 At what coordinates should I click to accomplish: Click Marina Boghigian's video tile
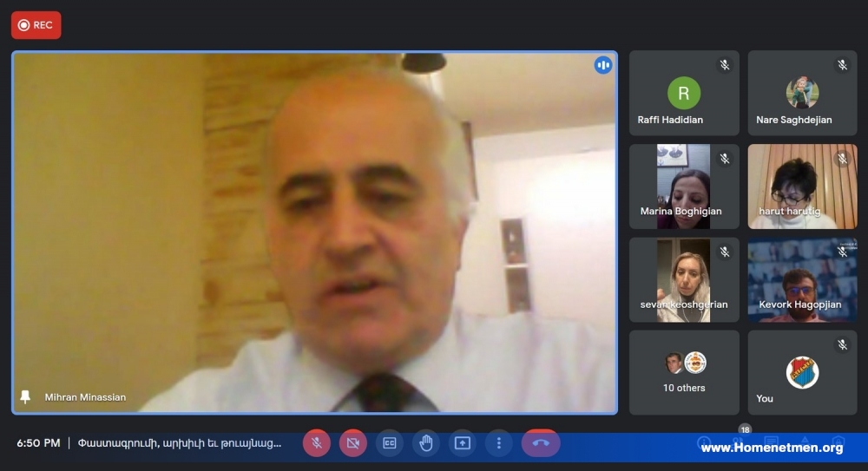pyautogui.click(x=684, y=186)
